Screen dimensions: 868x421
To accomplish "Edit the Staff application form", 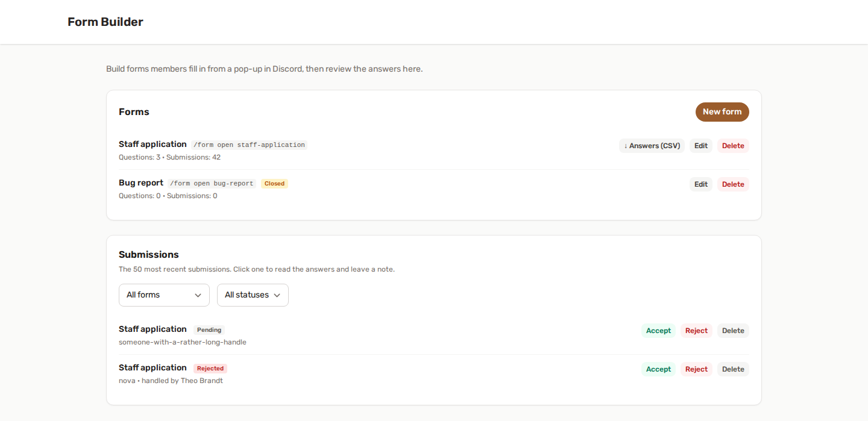I will coord(701,146).
